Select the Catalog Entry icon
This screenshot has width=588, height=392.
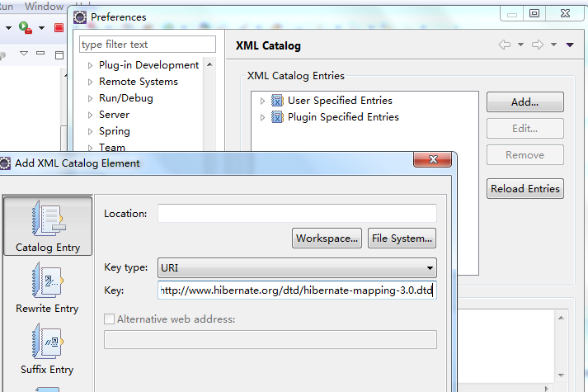pyautogui.click(x=49, y=219)
